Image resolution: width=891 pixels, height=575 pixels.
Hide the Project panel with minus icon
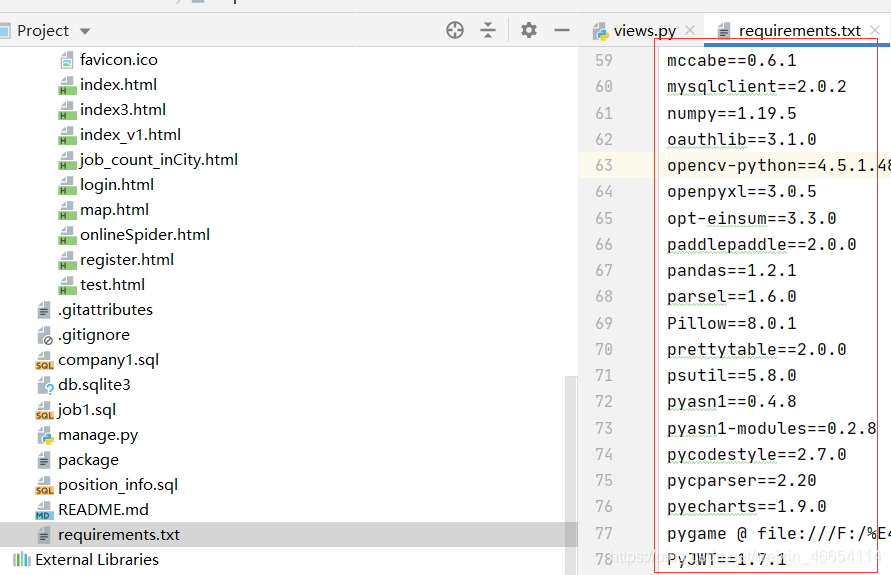click(x=561, y=30)
